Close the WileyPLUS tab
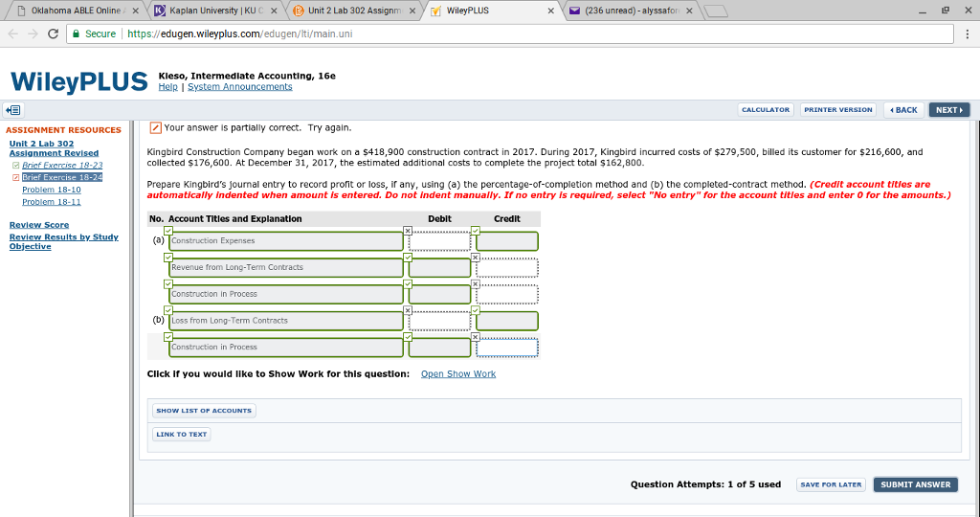980x517 pixels. (x=550, y=11)
